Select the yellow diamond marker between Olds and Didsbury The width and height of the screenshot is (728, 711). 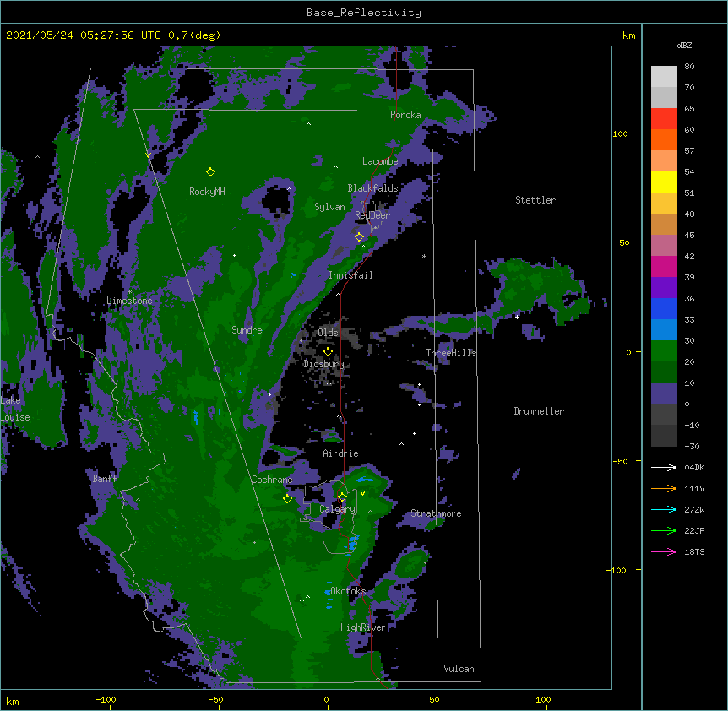click(328, 352)
